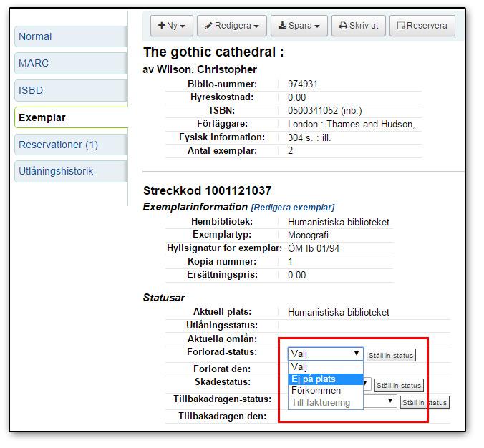Switch to the MARC tab
484x448 pixels.
[x=72, y=64]
